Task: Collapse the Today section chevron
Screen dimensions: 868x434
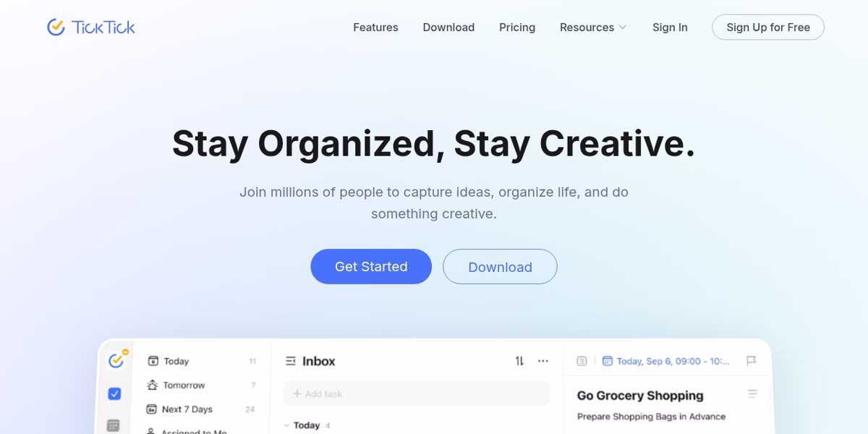Action: pos(286,425)
